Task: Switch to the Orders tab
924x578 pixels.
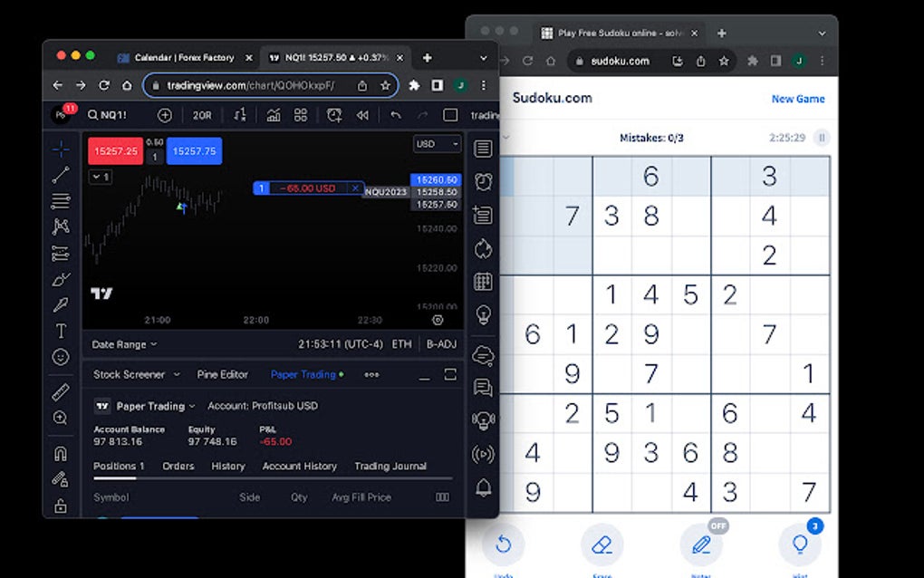Action: [x=178, y=466]
